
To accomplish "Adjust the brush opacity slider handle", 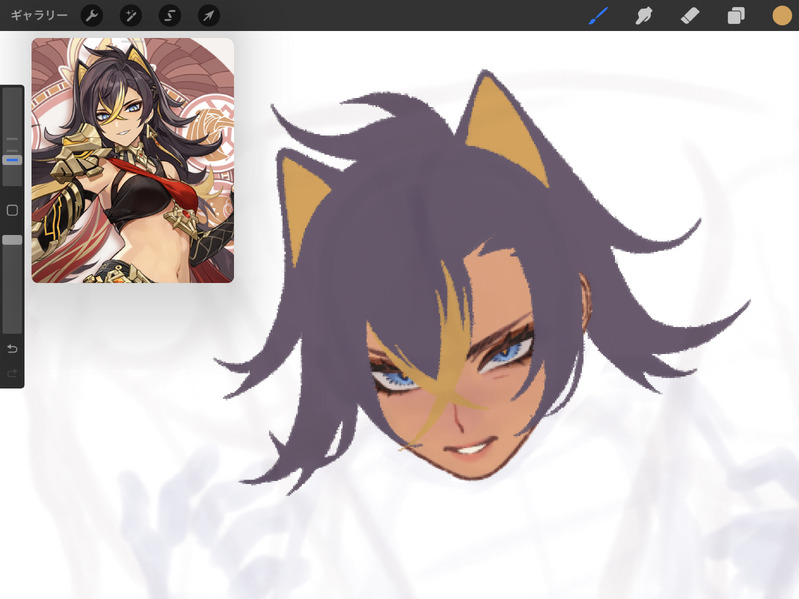I will pyautogui.click(x=12, y=240).
